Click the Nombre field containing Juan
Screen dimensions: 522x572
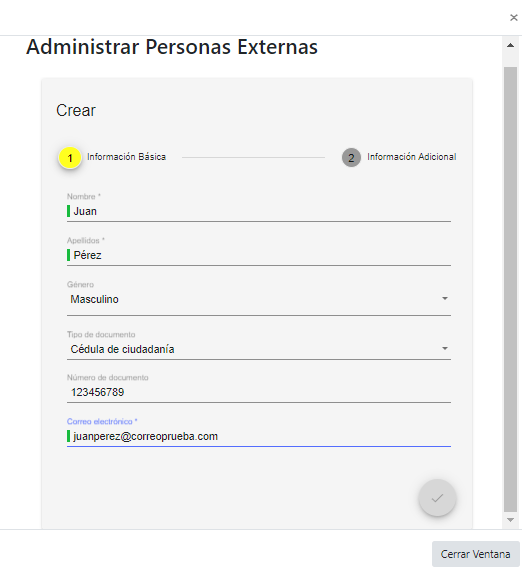259,211
